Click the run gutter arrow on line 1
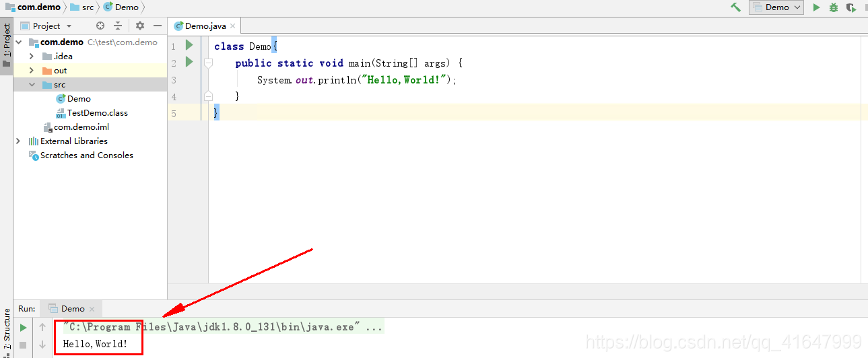The image size is (868, 358). point(189,45)
